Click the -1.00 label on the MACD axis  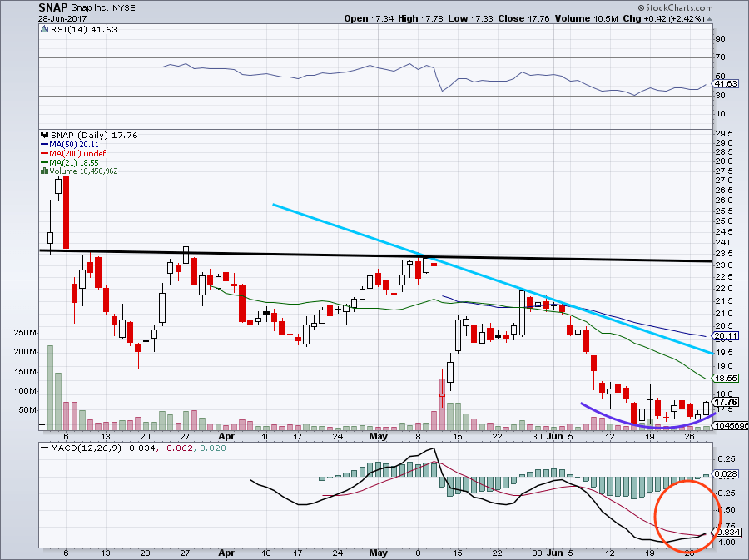click(x=725, y=543)
